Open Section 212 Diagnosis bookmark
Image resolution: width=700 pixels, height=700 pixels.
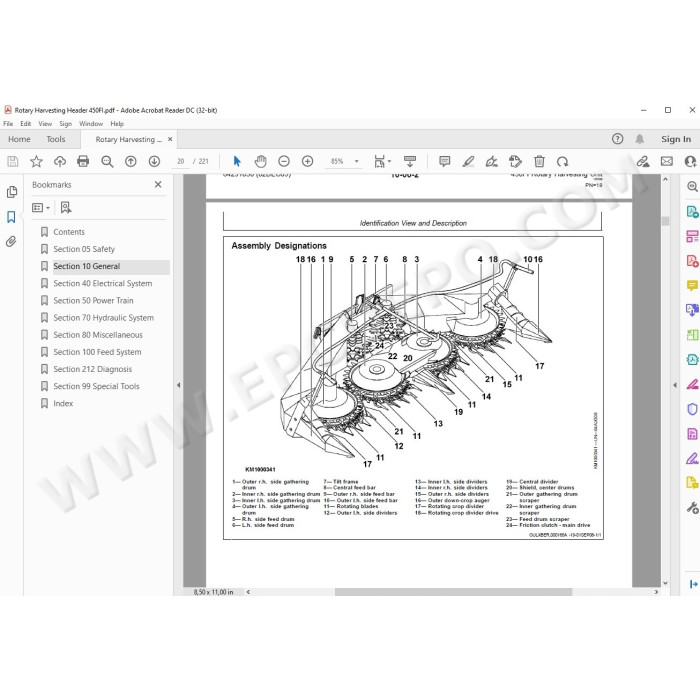[x=92, y=369]
